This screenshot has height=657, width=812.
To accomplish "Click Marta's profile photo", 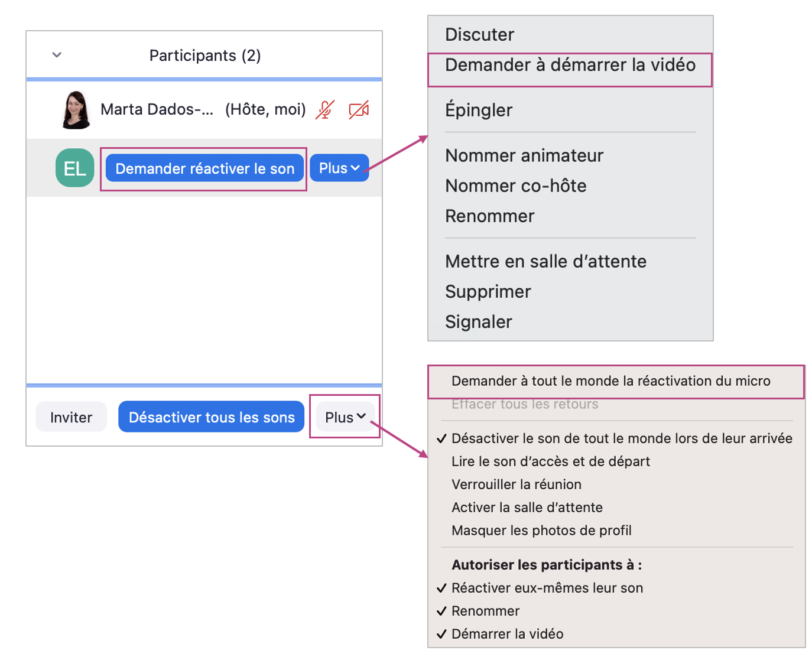I will [76, 109].
